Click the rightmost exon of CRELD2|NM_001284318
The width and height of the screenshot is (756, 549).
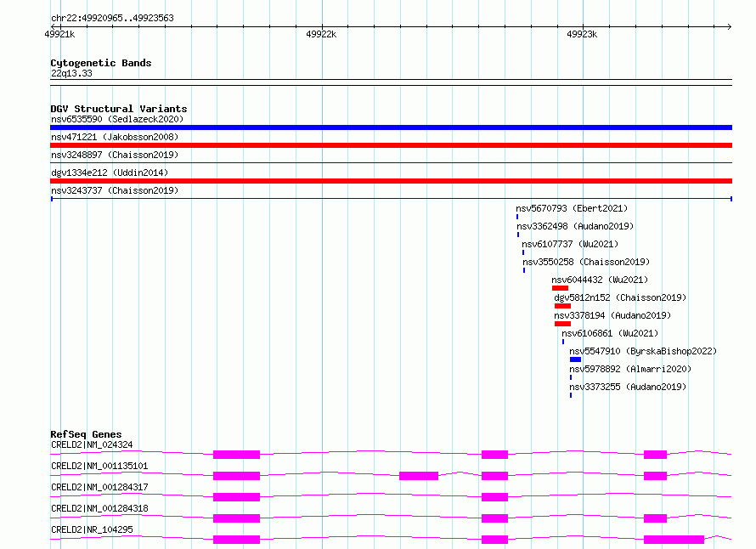pos(655,518)
